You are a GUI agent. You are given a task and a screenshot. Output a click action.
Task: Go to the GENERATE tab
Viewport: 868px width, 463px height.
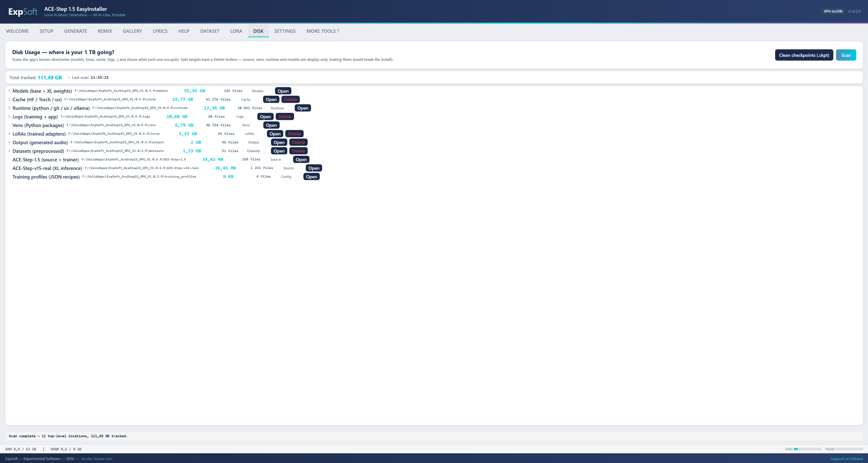pos(76,31)
